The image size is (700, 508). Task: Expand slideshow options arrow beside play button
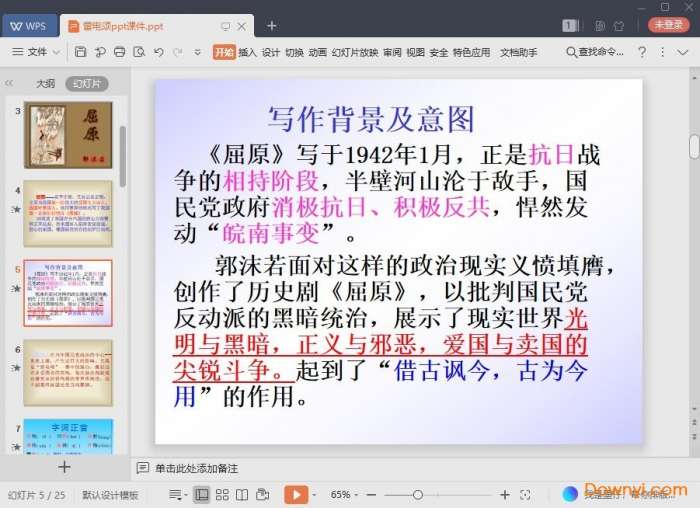pyautogui.click(x=314, y=495)
